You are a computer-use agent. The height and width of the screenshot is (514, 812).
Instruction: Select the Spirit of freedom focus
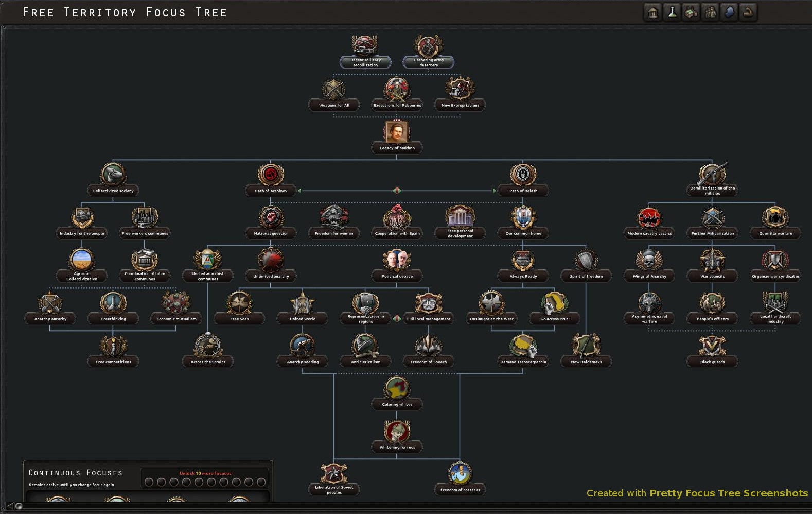tap(586, 265)
